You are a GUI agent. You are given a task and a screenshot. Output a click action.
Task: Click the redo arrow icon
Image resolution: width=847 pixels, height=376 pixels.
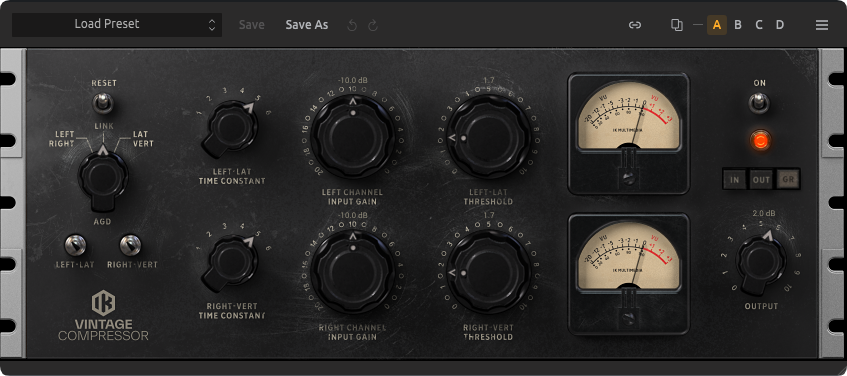pyautogui.click(x=373, y=25)
